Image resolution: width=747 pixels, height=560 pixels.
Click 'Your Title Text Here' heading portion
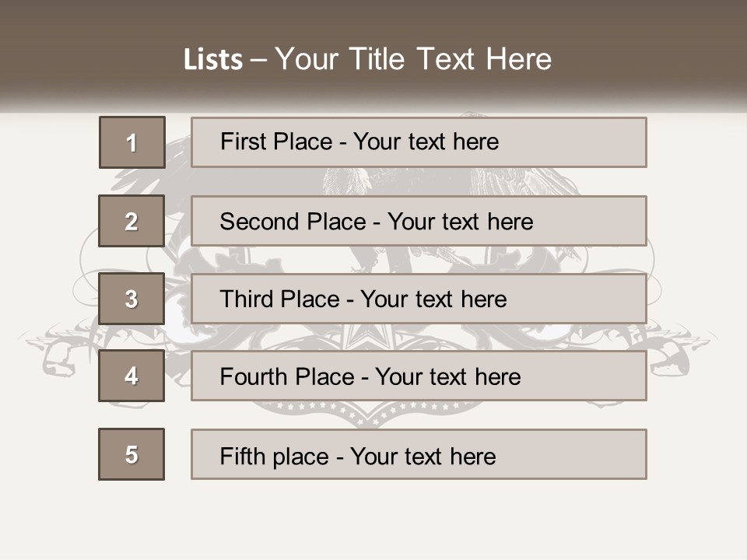click(413, 59)
